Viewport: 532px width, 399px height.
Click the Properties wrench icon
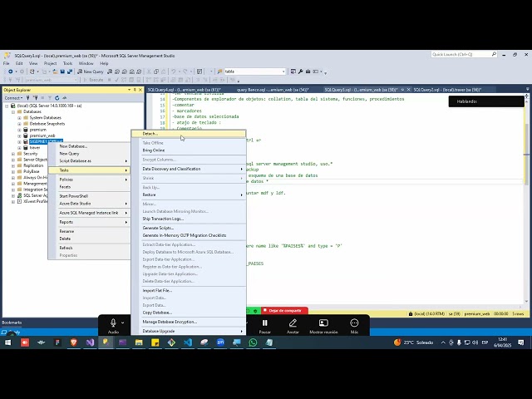pos(300,71)
